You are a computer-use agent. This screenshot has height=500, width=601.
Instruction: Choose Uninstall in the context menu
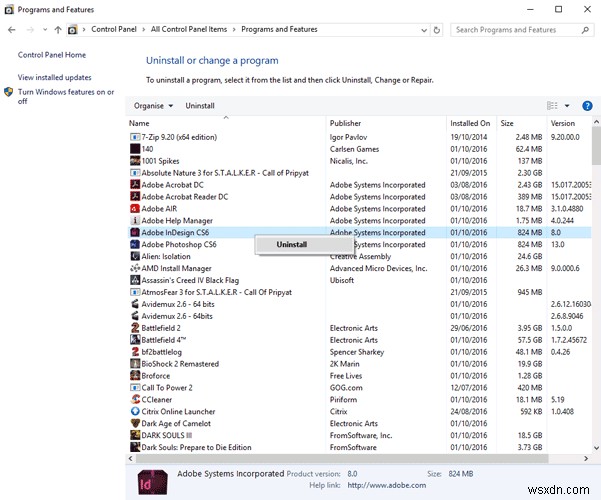click(x=304, y=245)
